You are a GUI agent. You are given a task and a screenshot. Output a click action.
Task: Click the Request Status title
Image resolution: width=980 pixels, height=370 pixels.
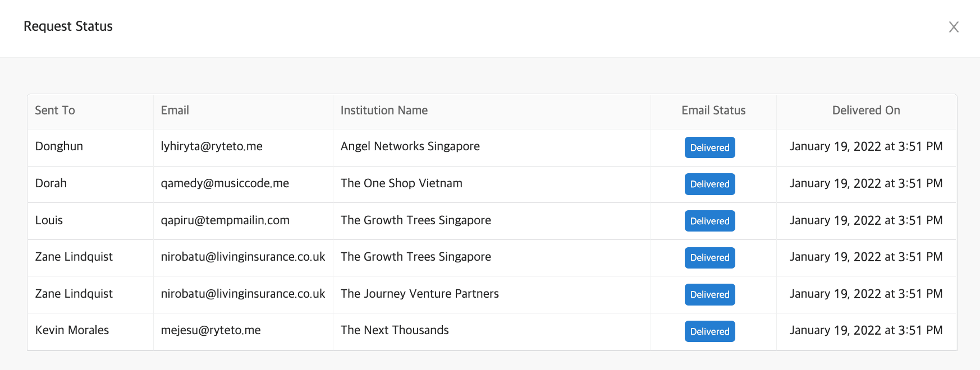(68, 26)
